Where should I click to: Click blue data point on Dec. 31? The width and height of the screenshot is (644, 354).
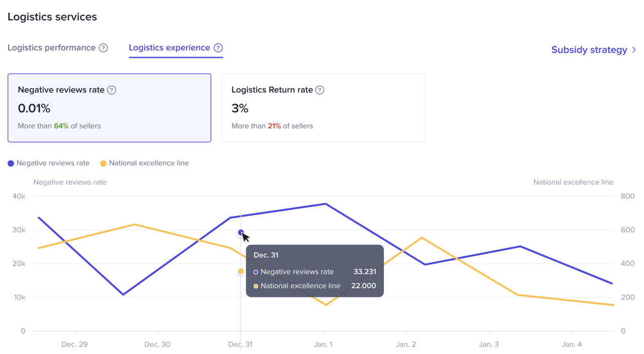[241, 233]
